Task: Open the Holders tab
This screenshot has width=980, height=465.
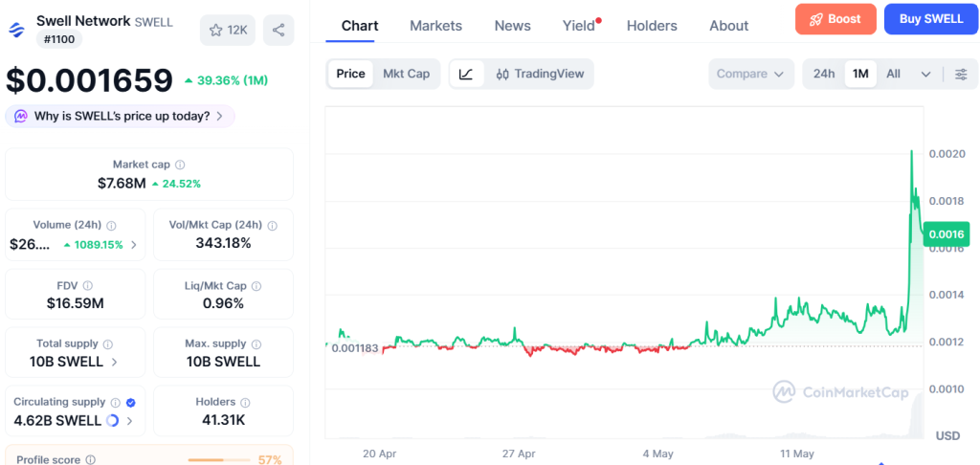Action: pos(652,26)
